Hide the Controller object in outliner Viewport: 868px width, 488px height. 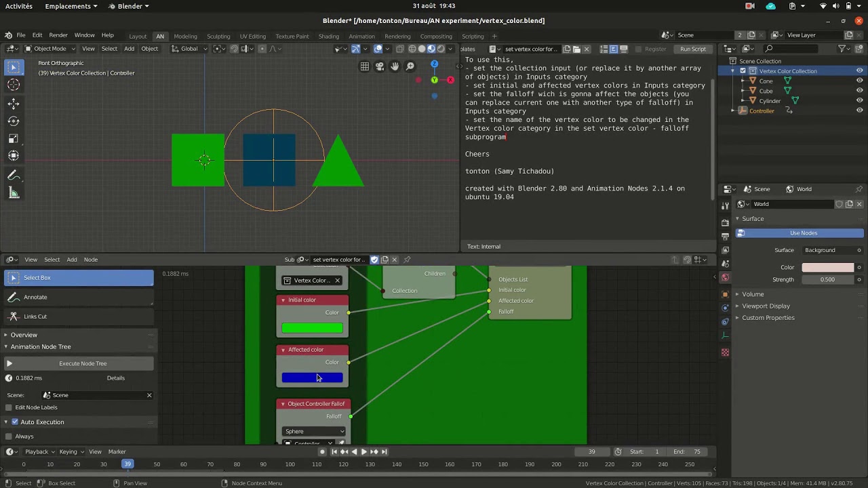(859, 110)
